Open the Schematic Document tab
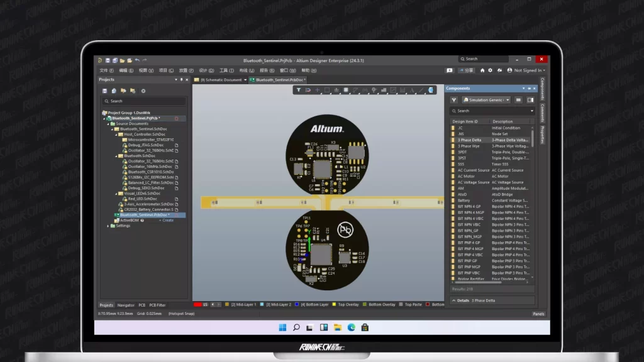This screenshot has height=362, width=644. pos(220,80)
